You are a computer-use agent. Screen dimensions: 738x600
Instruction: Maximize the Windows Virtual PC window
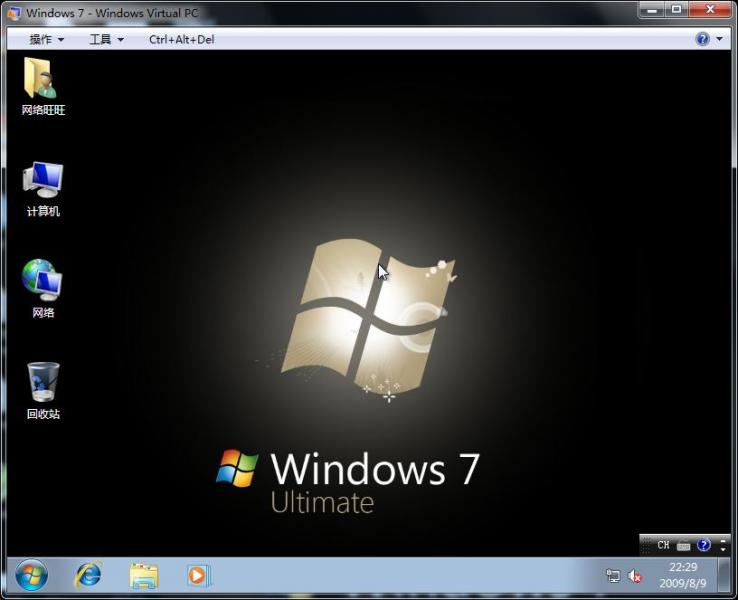[x=676, y=9]
